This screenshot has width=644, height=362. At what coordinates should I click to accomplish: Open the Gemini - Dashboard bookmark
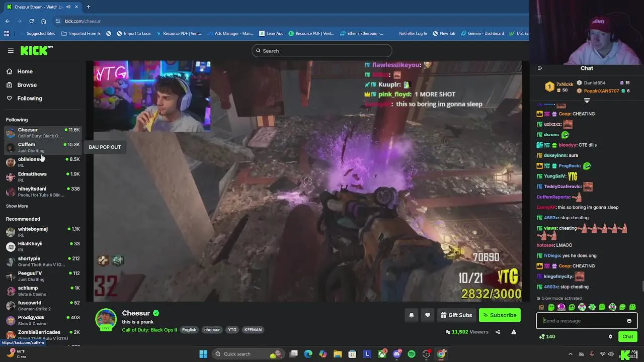pyautogui.click(x=481, y=34)
